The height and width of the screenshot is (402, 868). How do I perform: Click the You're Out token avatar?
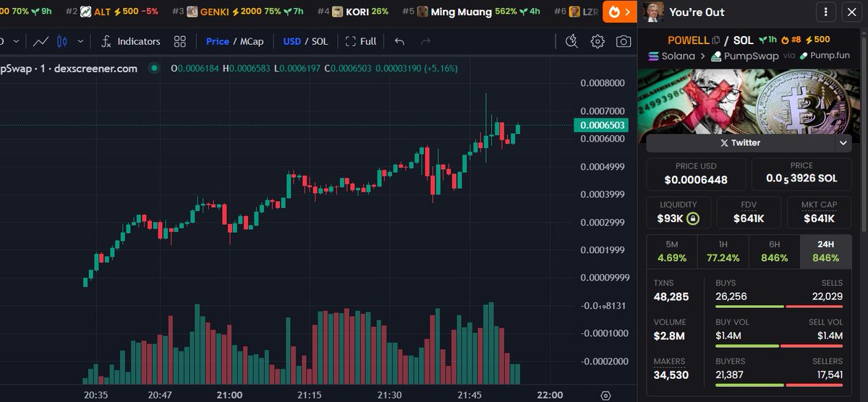coord(654,12)
